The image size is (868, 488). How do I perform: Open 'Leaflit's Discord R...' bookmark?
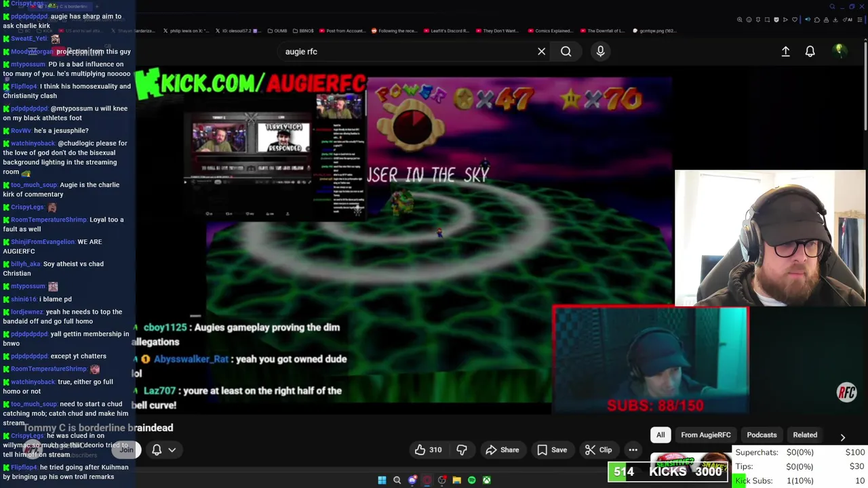[x=446, y=30]
